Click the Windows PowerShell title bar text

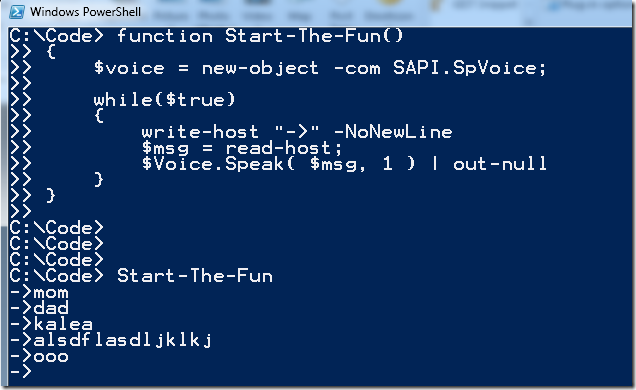coord(86,12)
